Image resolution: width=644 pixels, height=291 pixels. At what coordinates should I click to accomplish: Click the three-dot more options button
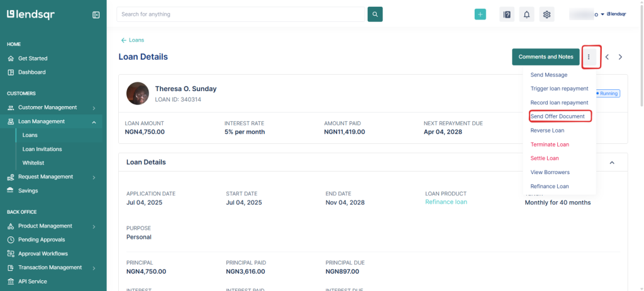pos(589,57)
